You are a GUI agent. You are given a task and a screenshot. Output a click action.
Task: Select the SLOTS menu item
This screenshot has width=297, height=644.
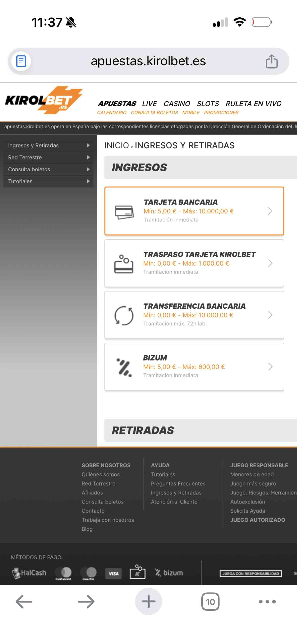tap(208, 104)
